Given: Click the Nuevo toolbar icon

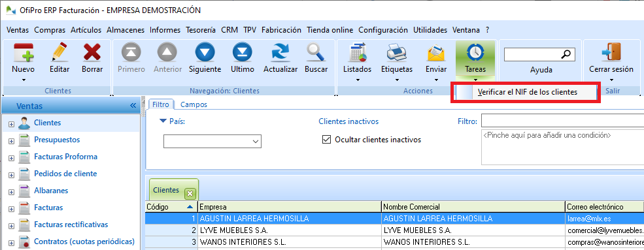Looking at the screenshot, I should [x=24, y=52].
